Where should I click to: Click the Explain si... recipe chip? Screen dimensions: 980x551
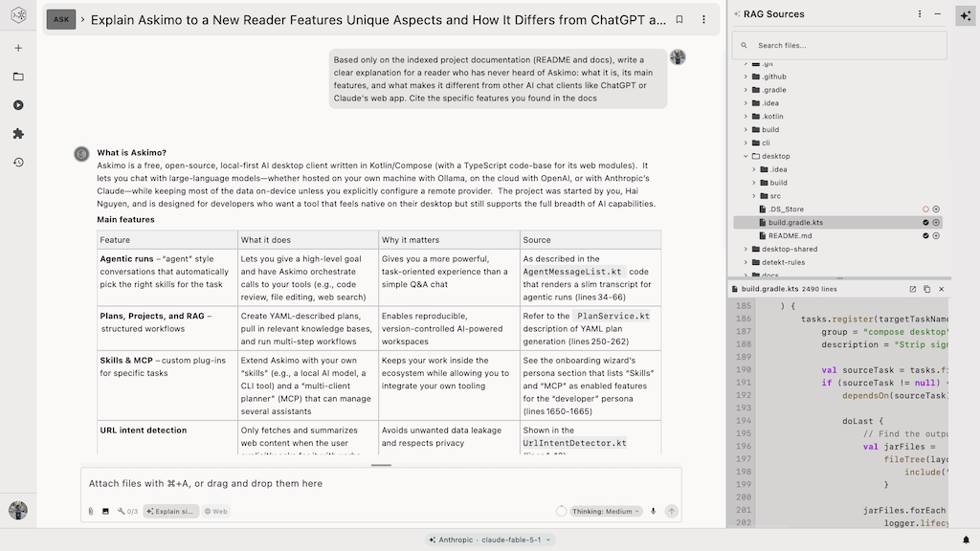click(170, 511)
